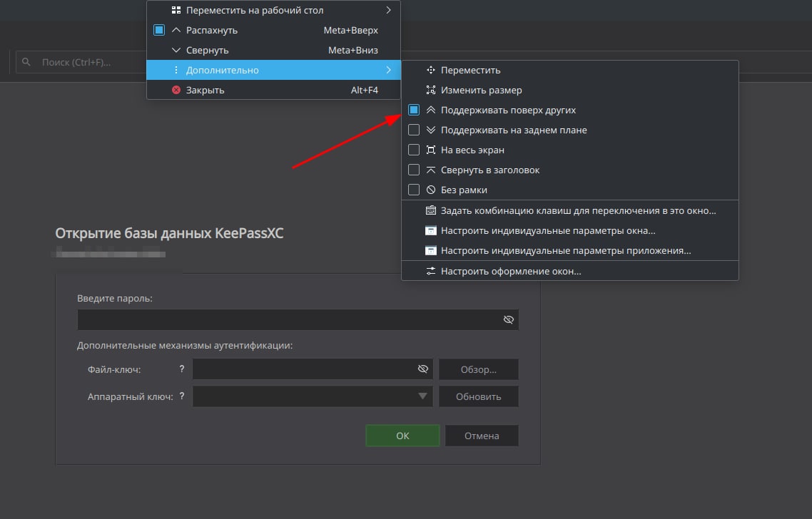Click the green ОК button

click(402, 436)
